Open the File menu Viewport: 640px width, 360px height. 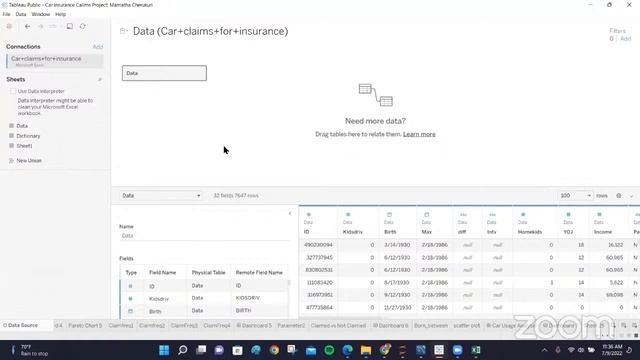7,14
